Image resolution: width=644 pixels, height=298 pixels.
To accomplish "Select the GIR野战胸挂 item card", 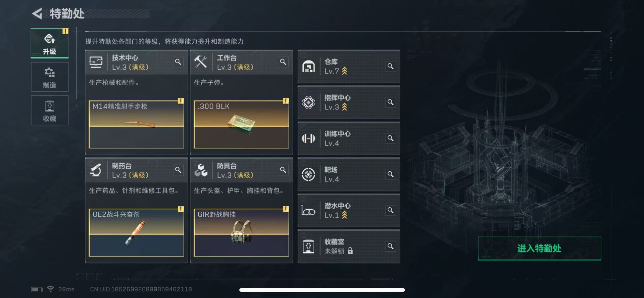I will click(241, 232).
